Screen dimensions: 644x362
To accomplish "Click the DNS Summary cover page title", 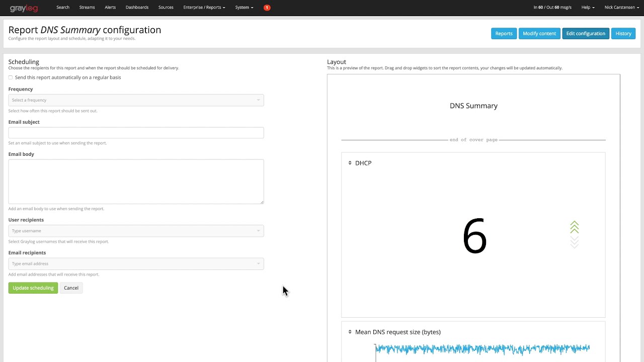I will coord(473,106).
